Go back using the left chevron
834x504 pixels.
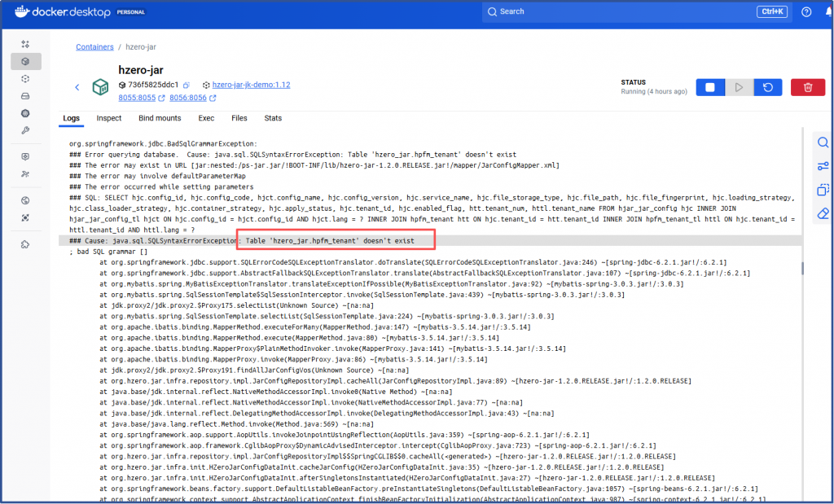[x=77, y=87]
